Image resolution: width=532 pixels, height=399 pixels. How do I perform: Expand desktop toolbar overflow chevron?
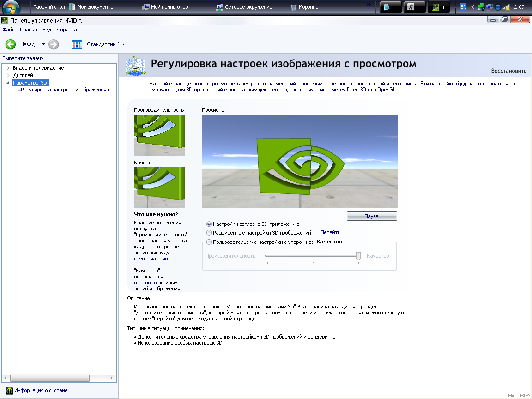[x=369, y=5]
